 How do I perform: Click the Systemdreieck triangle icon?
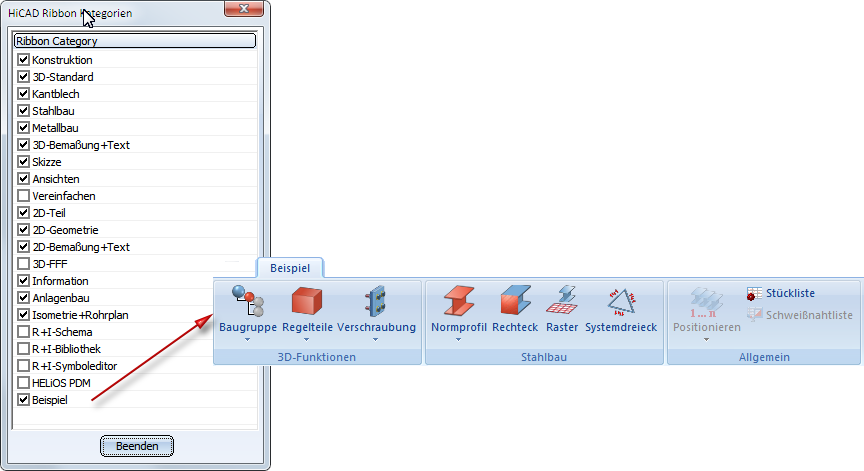click(x=621, y=302)
